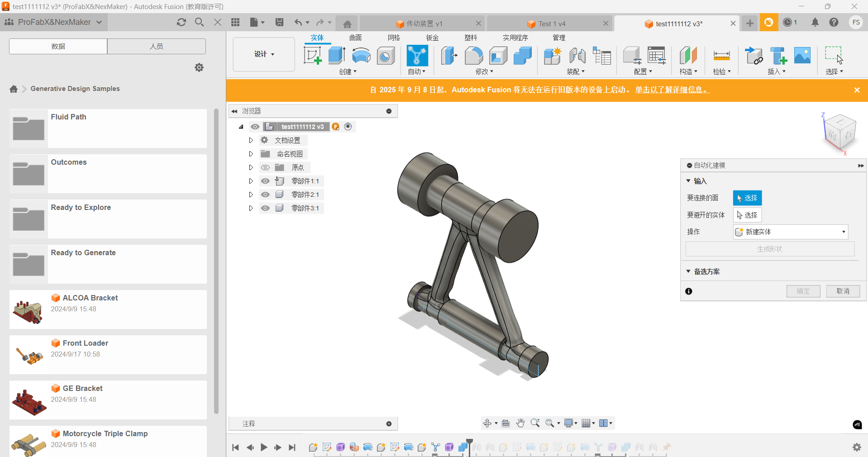Viewport: 868px width, 457px height.
Task: Click the Create Sketch tool icon
Action: pyautogui.click(x=312, y=56)
